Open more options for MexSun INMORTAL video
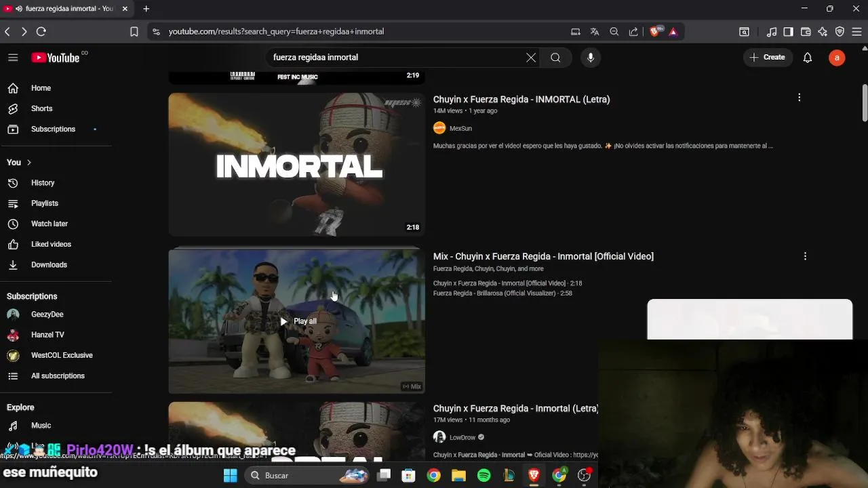The height and width of the screenshot is (488, 868). click(x=799, y=98)
